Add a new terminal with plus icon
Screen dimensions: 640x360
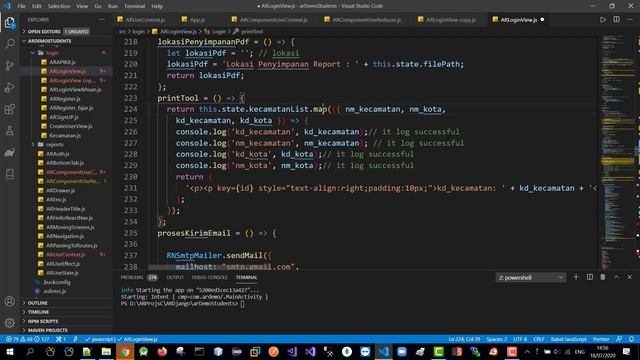click(x=576, y=277)
